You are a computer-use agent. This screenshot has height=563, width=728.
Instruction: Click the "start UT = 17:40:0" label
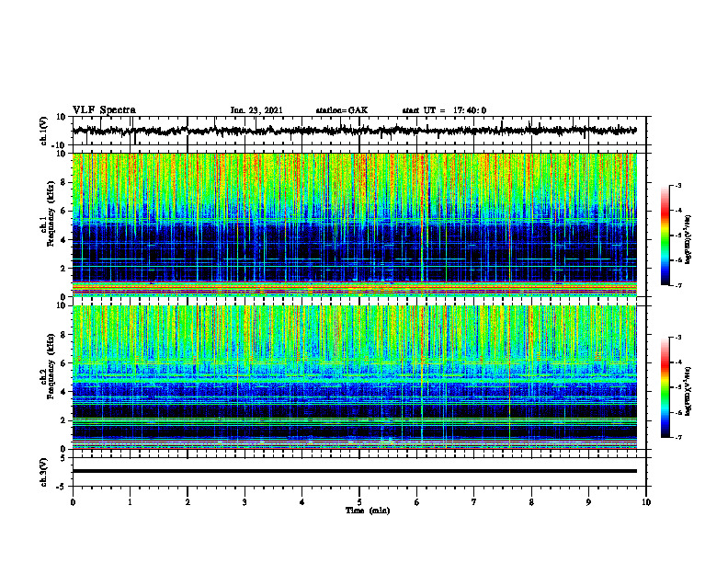444,110
